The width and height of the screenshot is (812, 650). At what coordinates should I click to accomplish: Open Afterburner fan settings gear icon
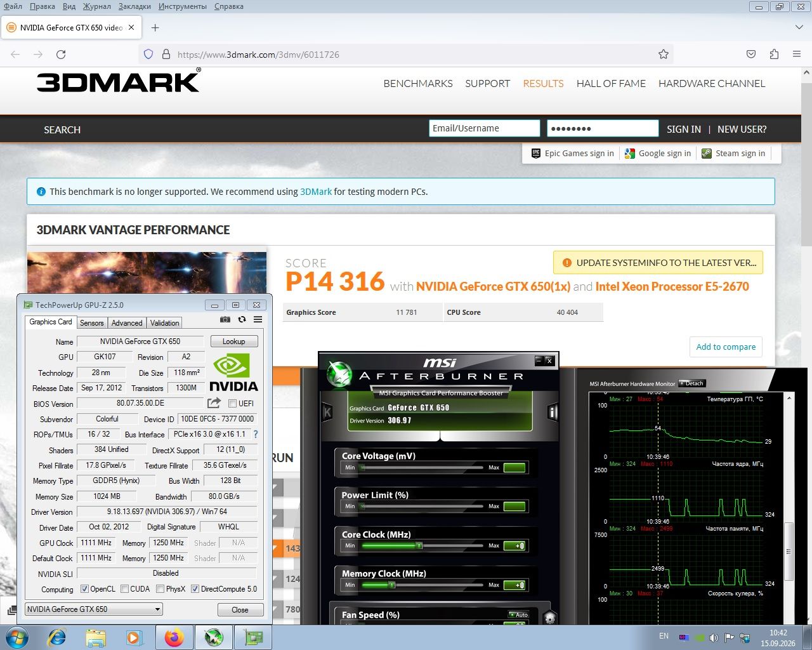point(550,617)
